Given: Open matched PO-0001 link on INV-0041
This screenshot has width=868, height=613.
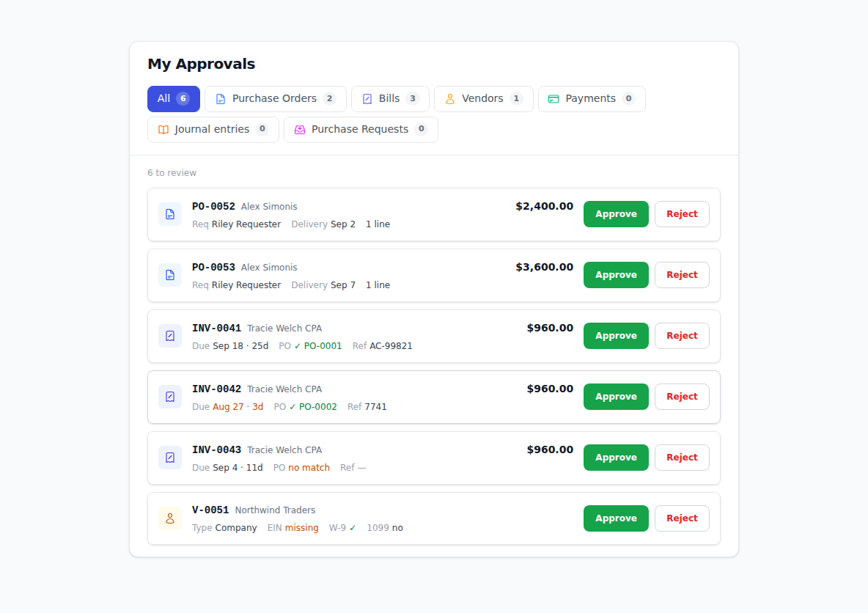Looking at the screenshot, I should pos(318,346).
